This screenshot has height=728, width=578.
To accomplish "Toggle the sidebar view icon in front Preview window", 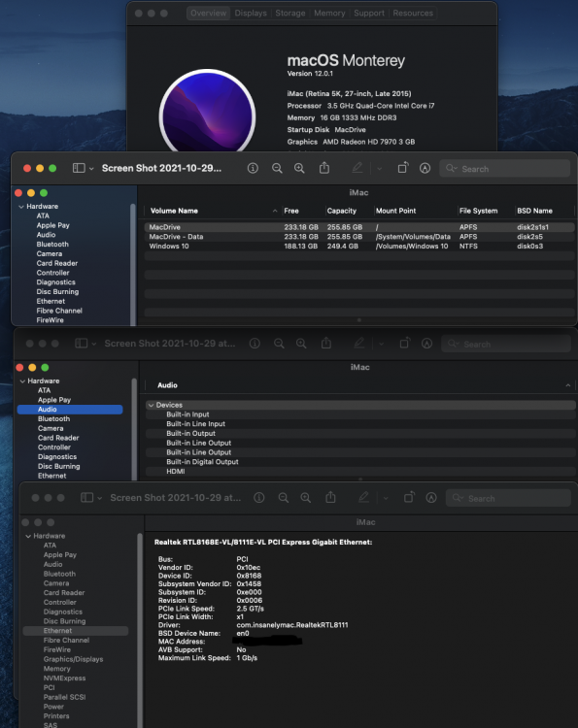I will (x=79, y=168).
